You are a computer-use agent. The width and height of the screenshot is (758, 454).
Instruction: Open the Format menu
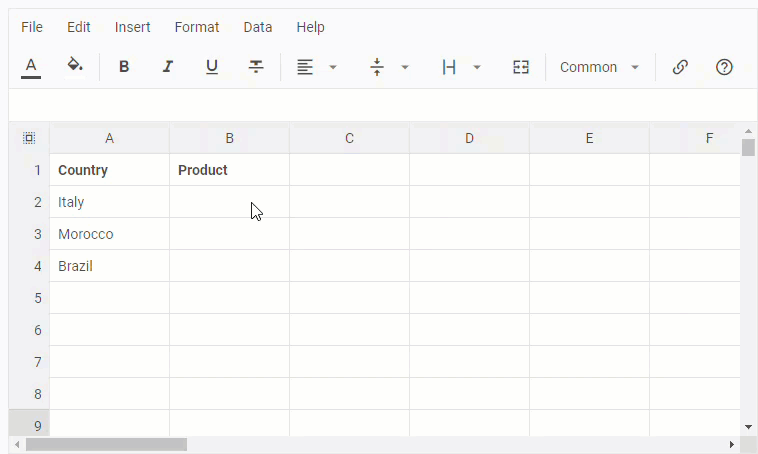pos(197,27)
